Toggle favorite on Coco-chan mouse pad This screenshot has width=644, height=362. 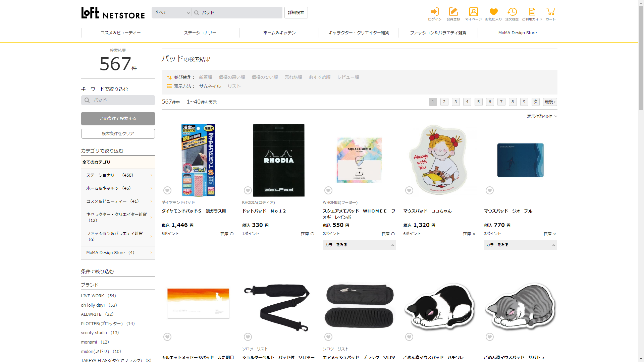tap(409, 190)
